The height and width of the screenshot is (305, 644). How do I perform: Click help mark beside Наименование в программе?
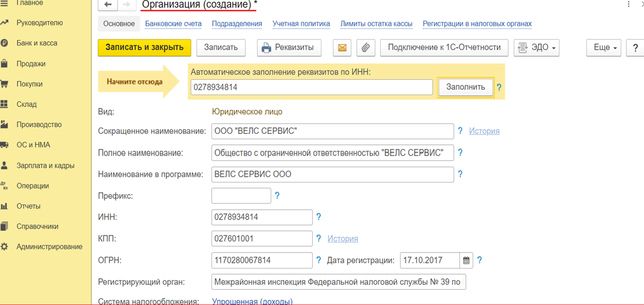pos(460,174)
